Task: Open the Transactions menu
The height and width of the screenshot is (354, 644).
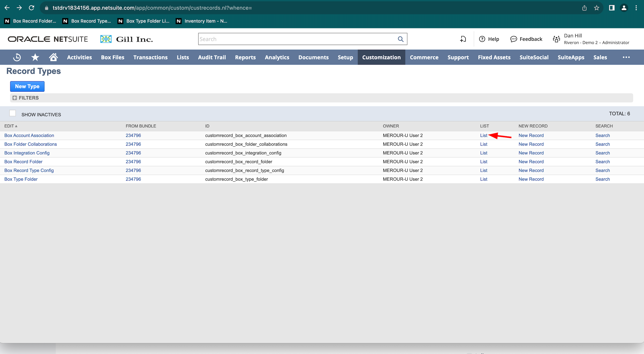Action: [150, 57]
